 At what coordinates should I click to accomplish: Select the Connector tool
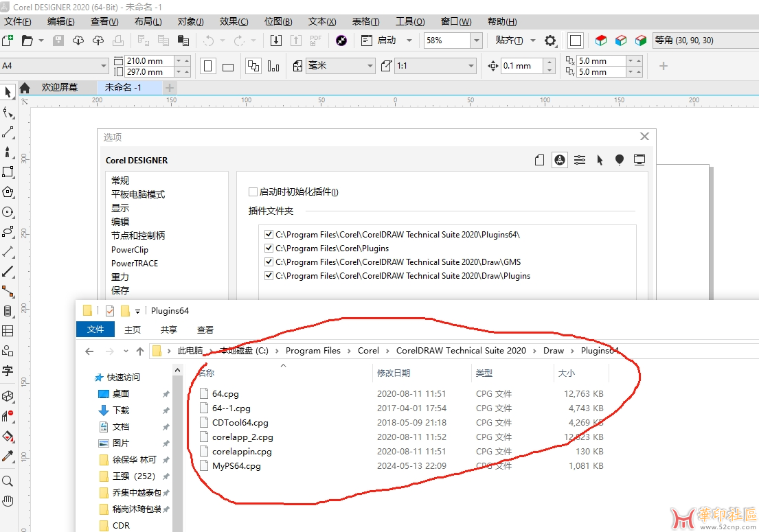(x=8, y=291)
